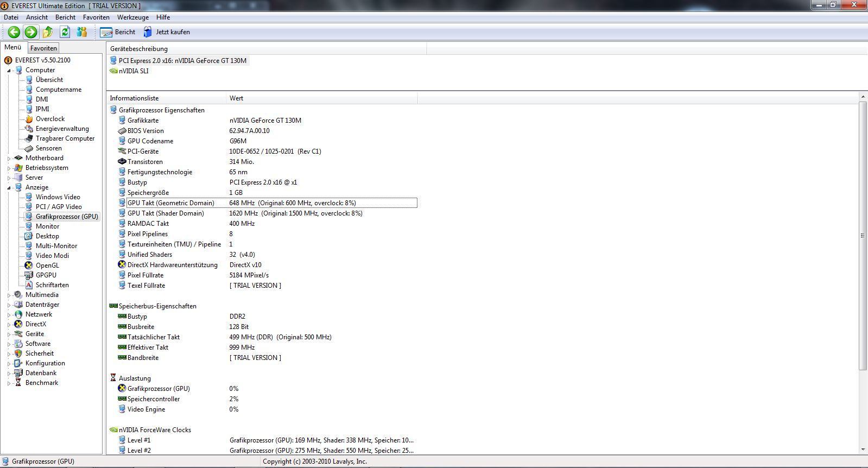
Task: Select the GPGPU tree icon
Action: [x=29, y=275]
